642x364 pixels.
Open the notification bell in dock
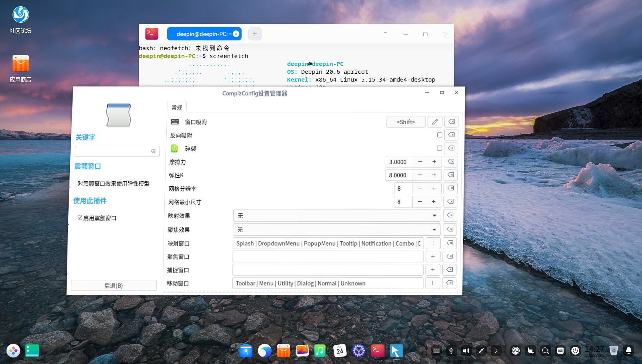point(629,351)
